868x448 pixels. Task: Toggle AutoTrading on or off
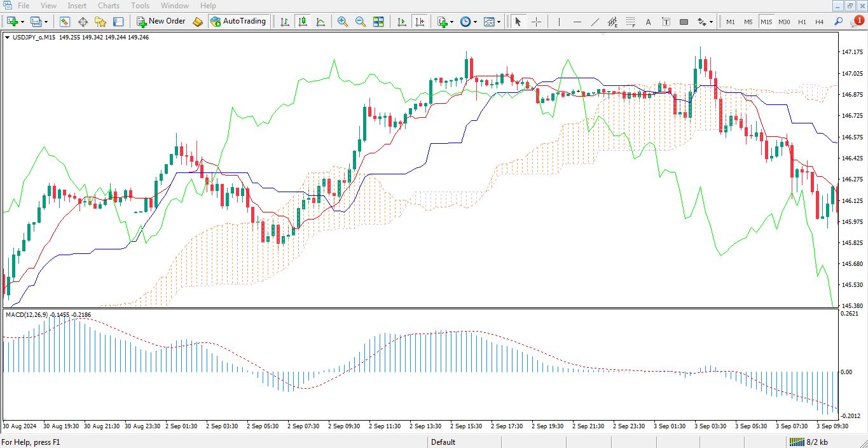click(238, 22)
